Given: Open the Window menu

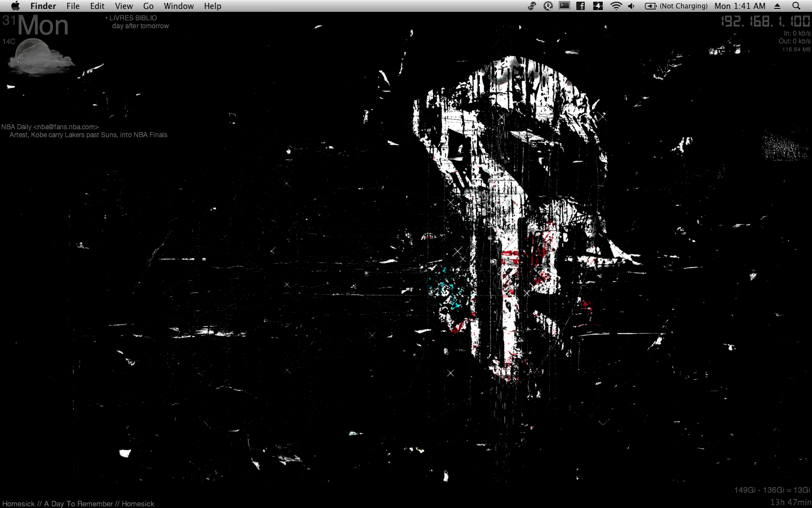Looking at the screenshot, I should (179, 6).
